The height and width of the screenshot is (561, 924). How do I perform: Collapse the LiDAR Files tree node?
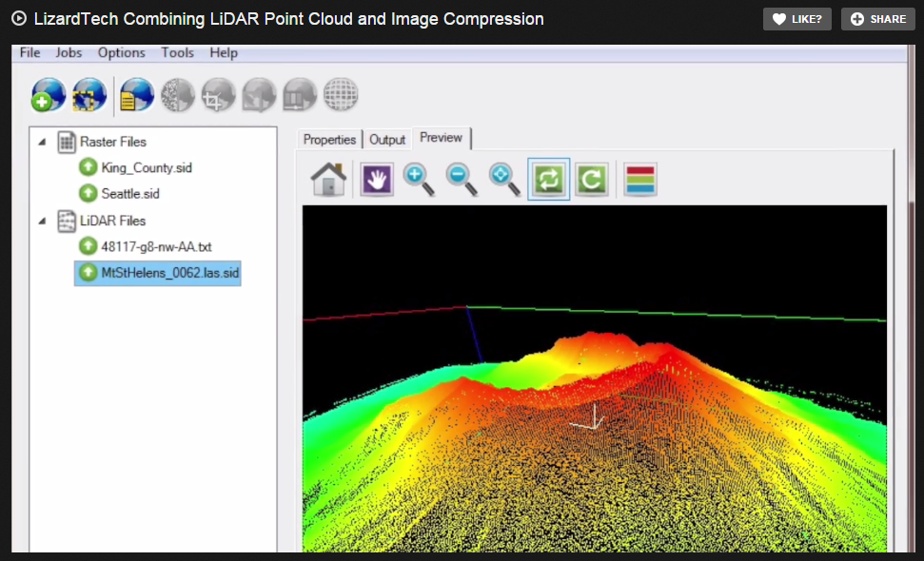(x=40, y=221)
